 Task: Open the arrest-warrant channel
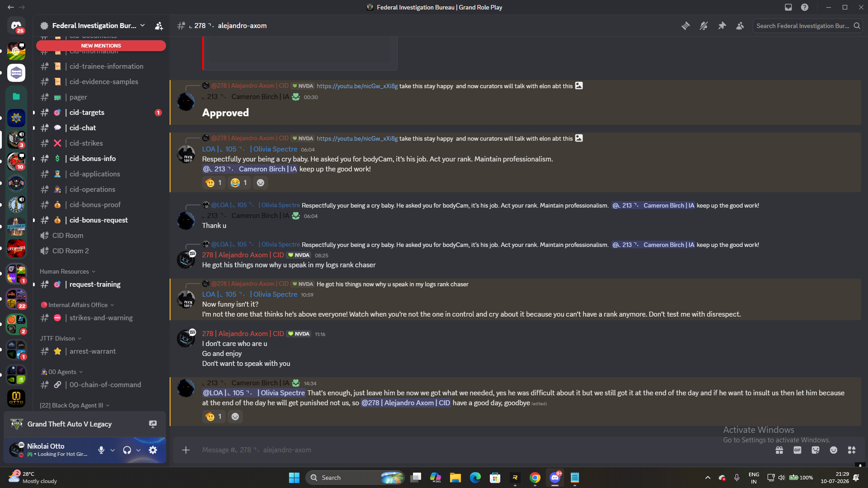tap(101, 351)
